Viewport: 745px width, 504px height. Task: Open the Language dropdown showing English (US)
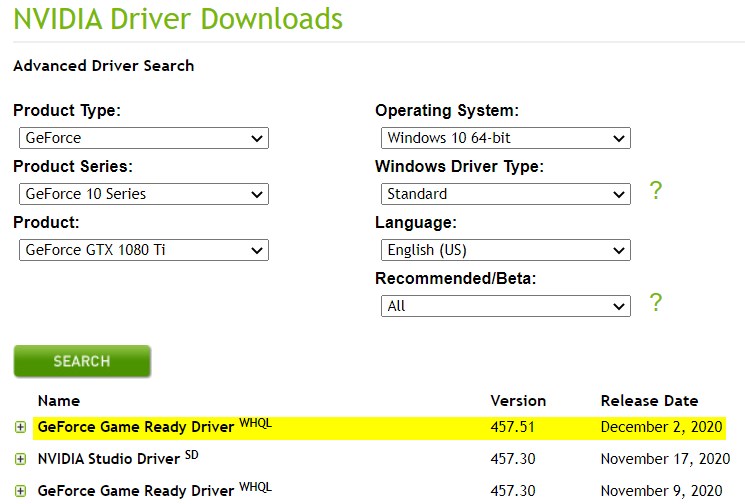[506, 250]
